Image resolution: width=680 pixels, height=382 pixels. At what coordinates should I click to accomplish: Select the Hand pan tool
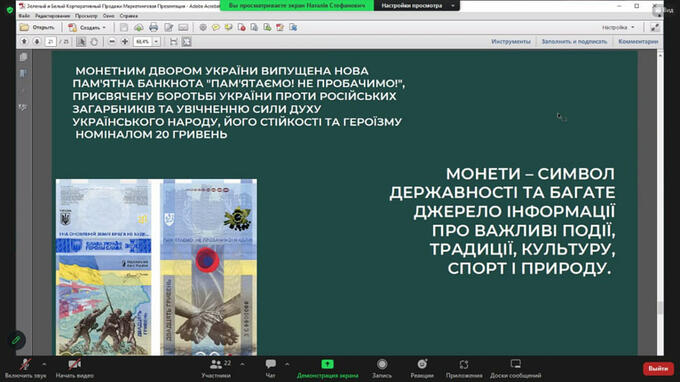(94, 42)
